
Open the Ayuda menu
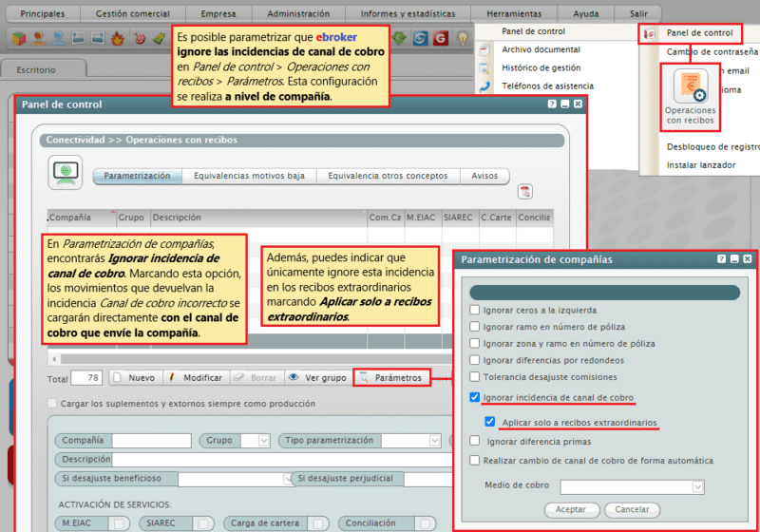coord(586,14)
